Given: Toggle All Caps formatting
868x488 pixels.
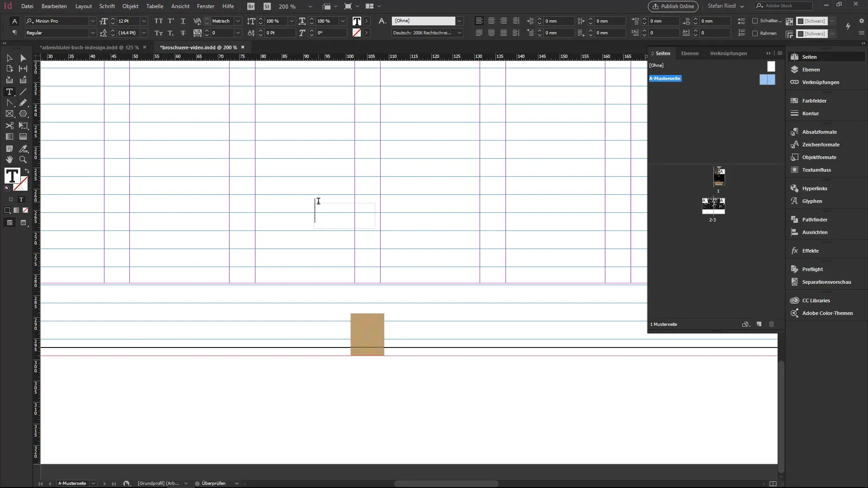Looking at the screenshot, I should [158, 21].
